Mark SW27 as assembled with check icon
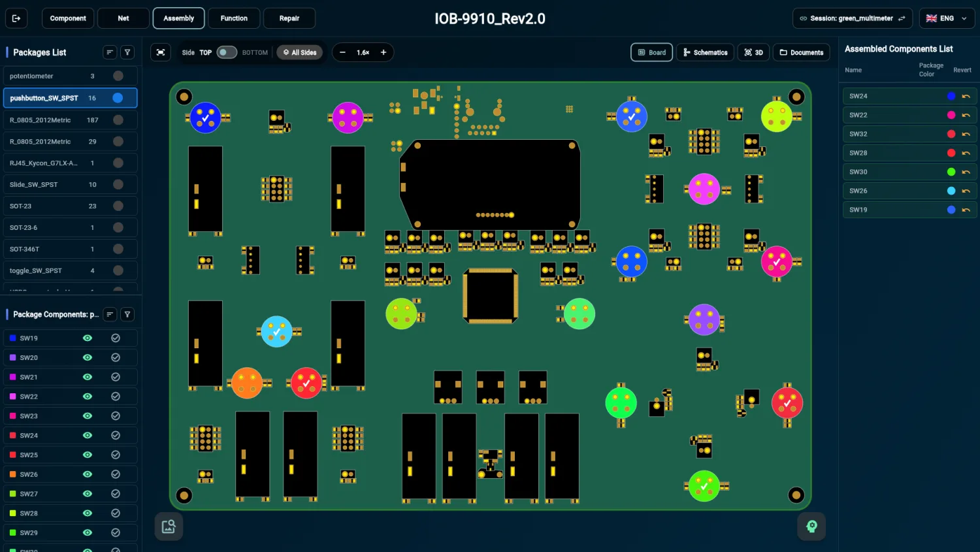 coord(116,494)
